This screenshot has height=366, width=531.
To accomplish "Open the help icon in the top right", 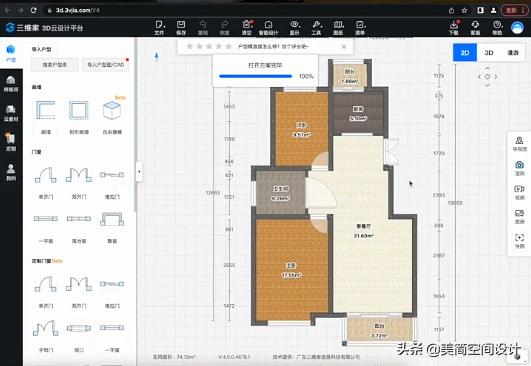I will 497,27.
